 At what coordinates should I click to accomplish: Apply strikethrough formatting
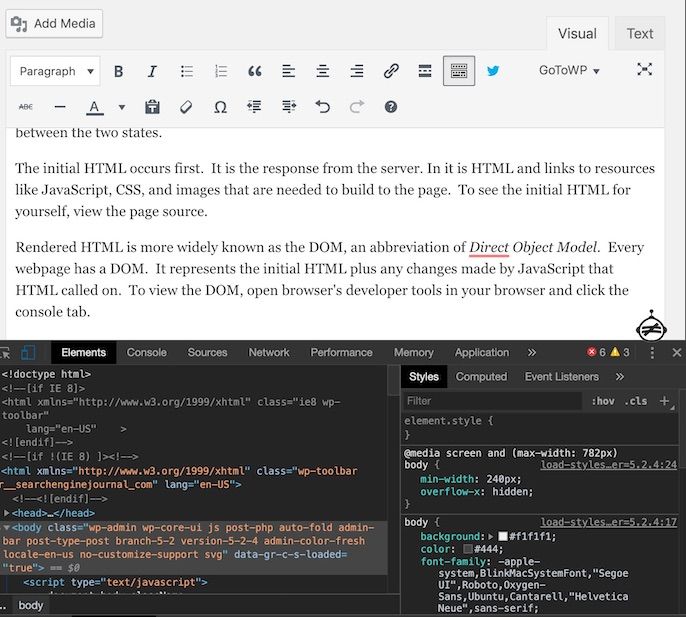click(26, 107)
